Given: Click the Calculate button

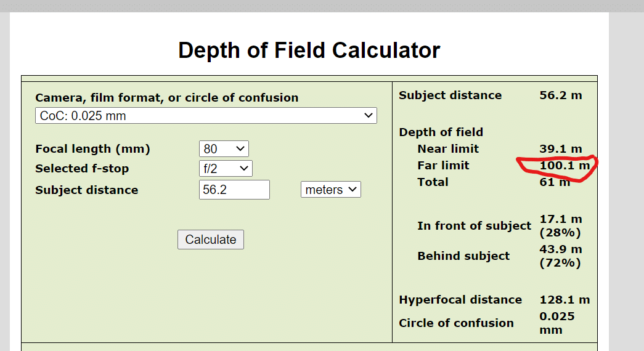Looking at the screenshot, I should coord(211,240).
